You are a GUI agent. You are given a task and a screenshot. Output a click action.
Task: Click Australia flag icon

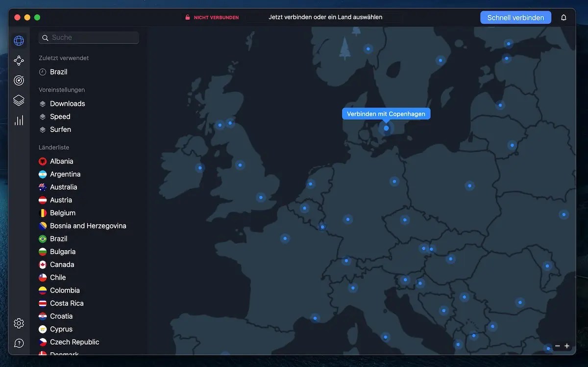click(43, 187)
